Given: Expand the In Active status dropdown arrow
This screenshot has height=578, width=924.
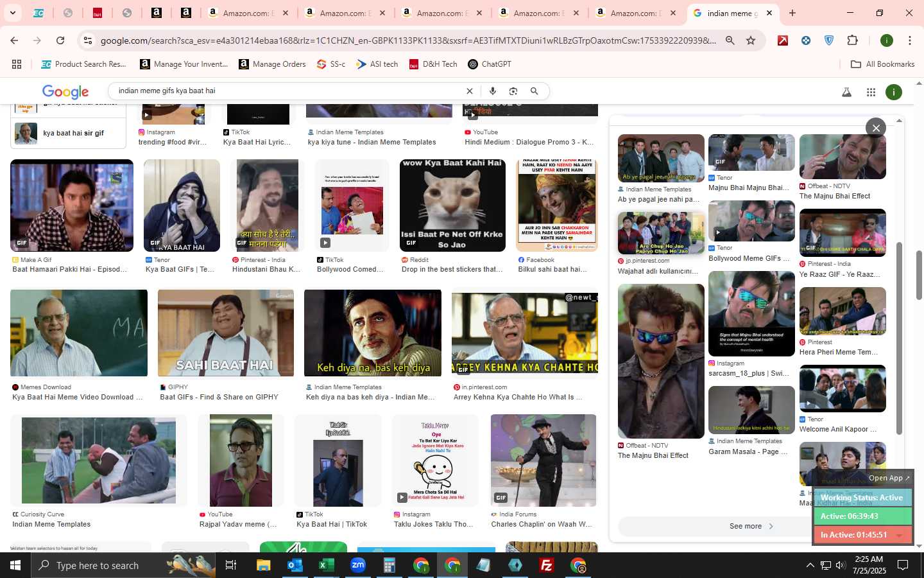Looking at the screenshot, I should (899, 535).
